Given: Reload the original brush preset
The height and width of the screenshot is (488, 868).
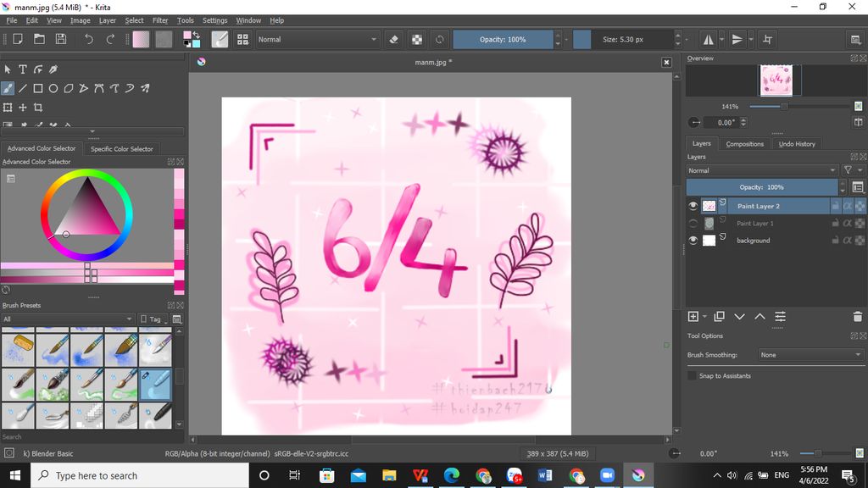Looking at the screenshot, I should pos(440,39).
